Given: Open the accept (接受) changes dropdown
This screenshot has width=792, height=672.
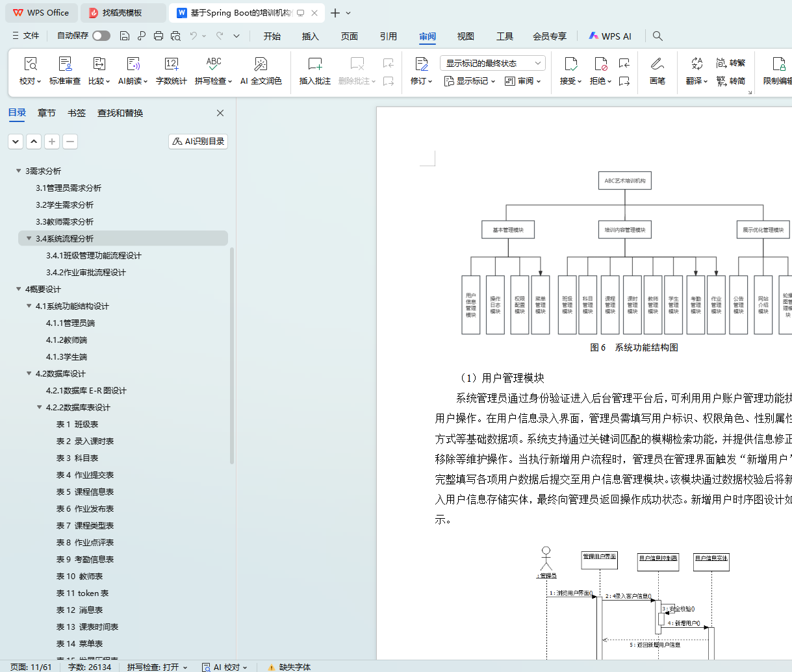Looking at the screenshot, I should click(x=579, y=82).
